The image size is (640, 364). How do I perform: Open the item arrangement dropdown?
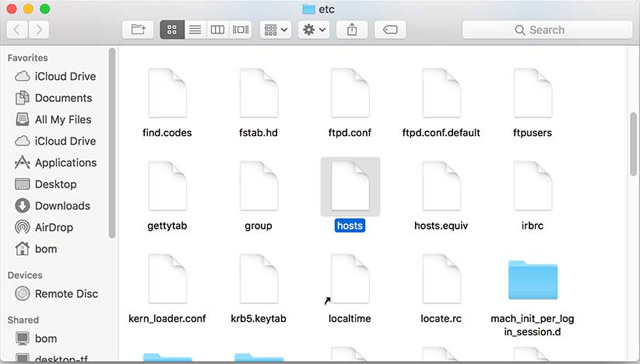pos(276,30)
